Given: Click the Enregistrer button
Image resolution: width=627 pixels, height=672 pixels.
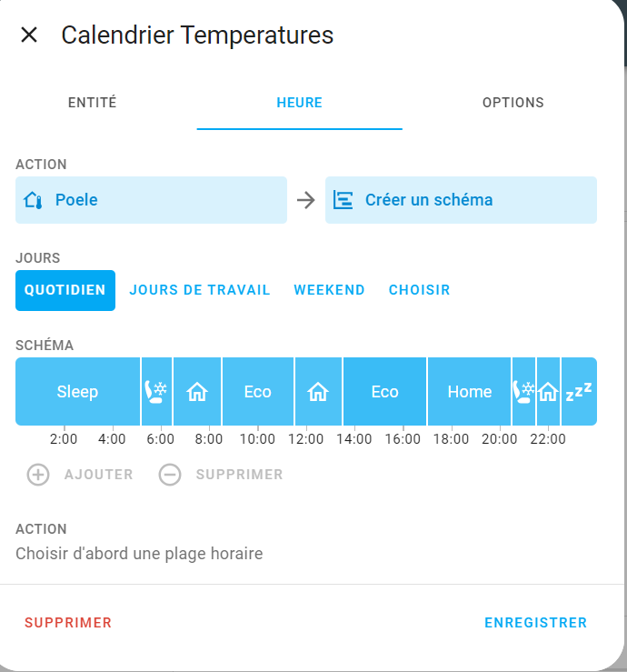Looking at the screenshot, I should [x=535, y=623].
